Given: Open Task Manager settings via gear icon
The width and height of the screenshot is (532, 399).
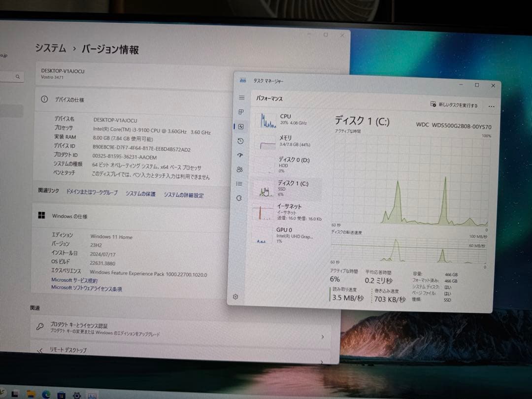Looking at the screenshot, I should click(236, 297).
